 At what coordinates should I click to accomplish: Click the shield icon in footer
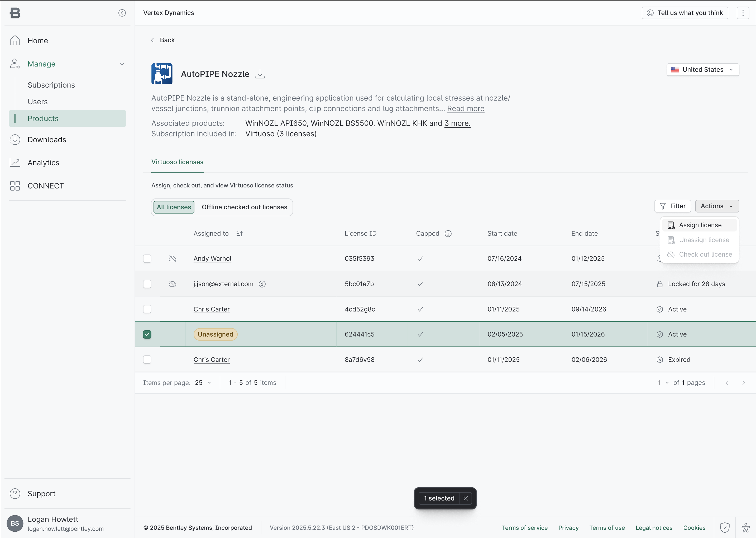tap(725, 528)
